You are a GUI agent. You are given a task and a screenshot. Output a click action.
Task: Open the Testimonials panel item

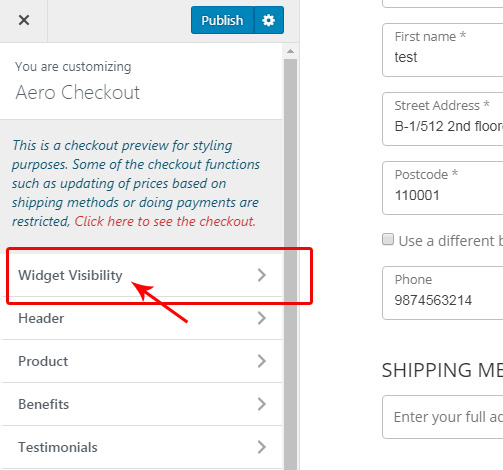141,447
